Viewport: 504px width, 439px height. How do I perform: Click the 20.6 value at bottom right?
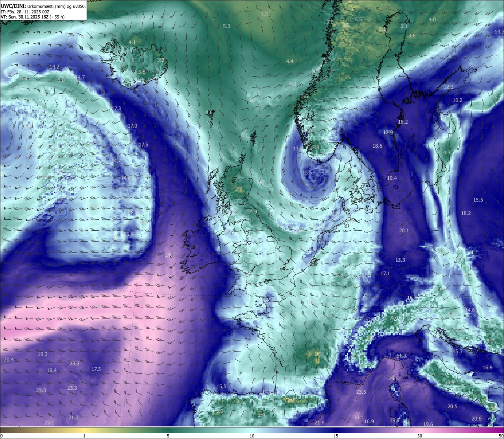[x=476, y=419]
